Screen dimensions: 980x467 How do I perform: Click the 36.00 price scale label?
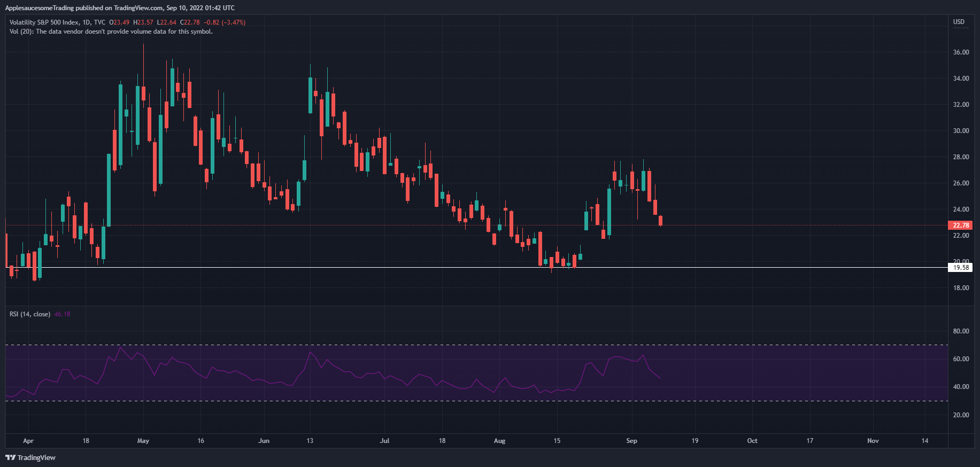[961, 52]
